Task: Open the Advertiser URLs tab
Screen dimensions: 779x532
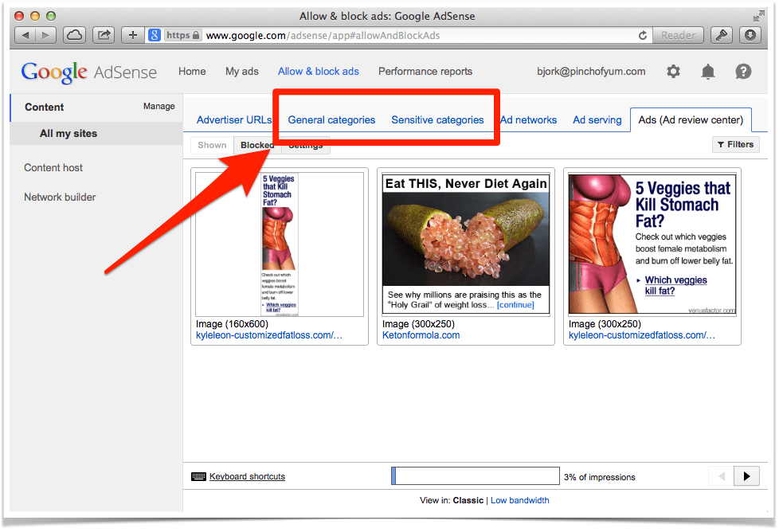Action: (x=233, y=119)
